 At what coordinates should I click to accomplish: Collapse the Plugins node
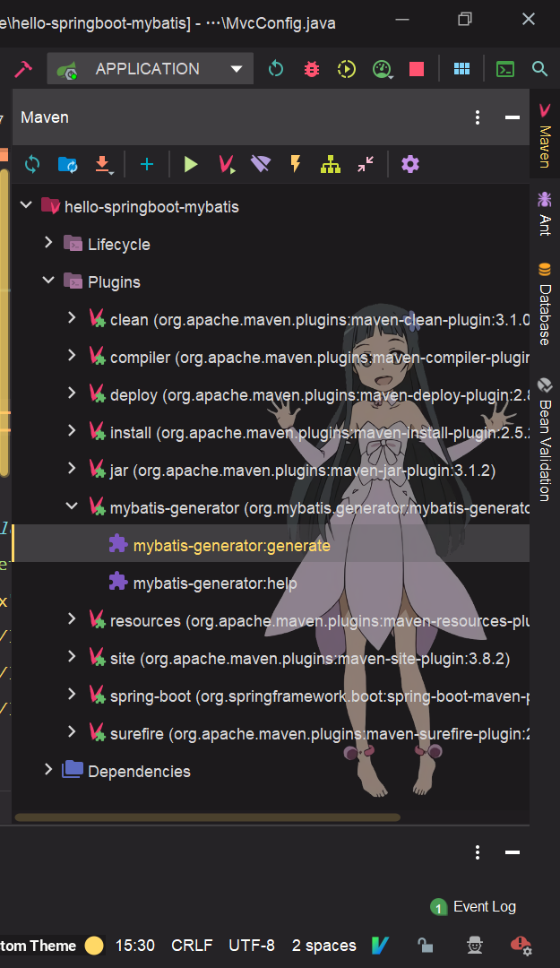(x=48, y=281)
